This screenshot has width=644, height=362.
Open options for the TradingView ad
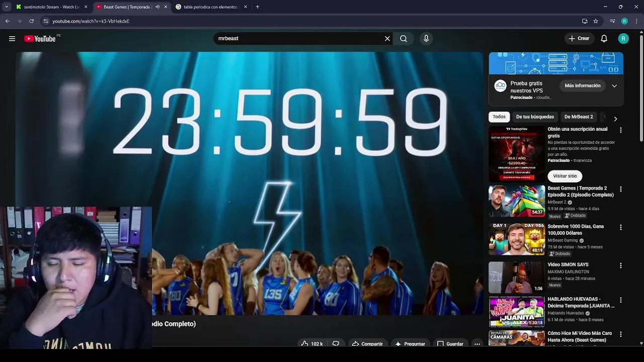[620, 130]
